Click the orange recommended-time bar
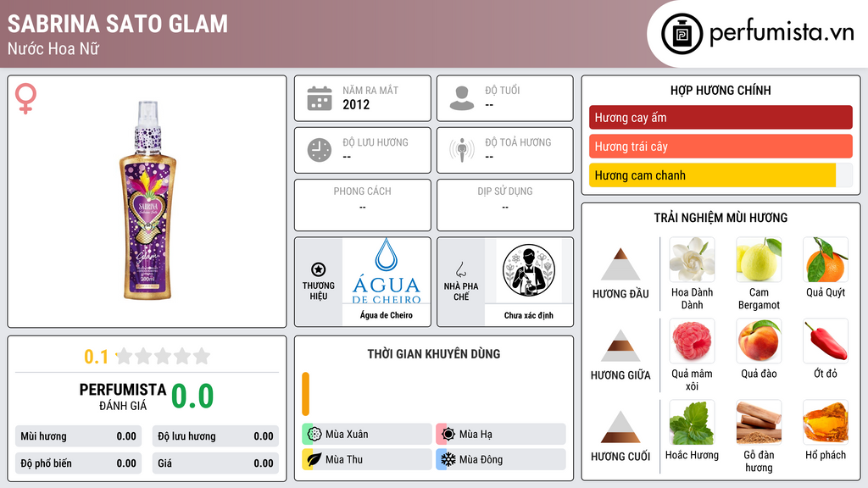 tap(305, 394)
